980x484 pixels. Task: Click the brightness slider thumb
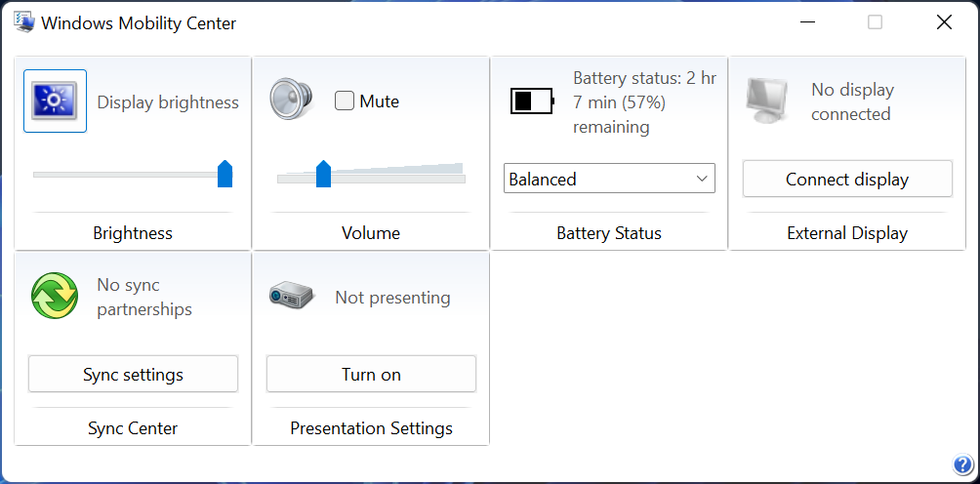tap(225, 174)
